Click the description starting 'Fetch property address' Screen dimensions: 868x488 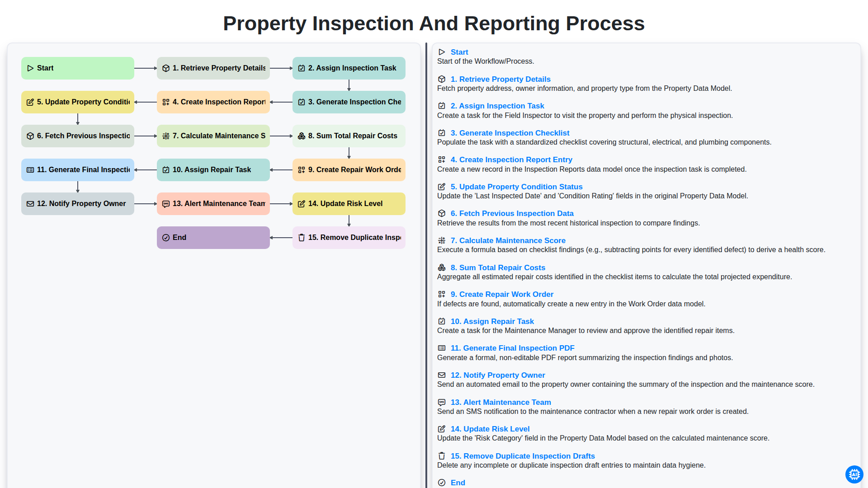(x=585, y=89)
